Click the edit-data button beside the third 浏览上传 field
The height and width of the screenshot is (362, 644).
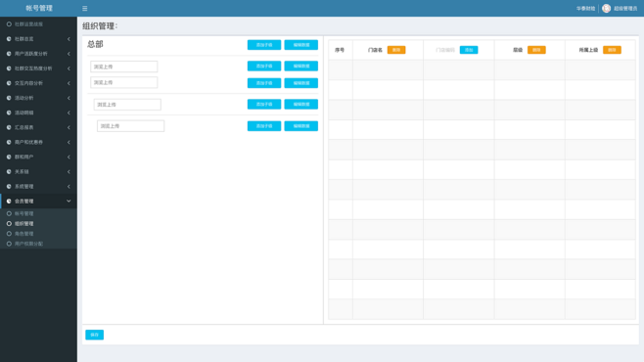pos(301,105)
